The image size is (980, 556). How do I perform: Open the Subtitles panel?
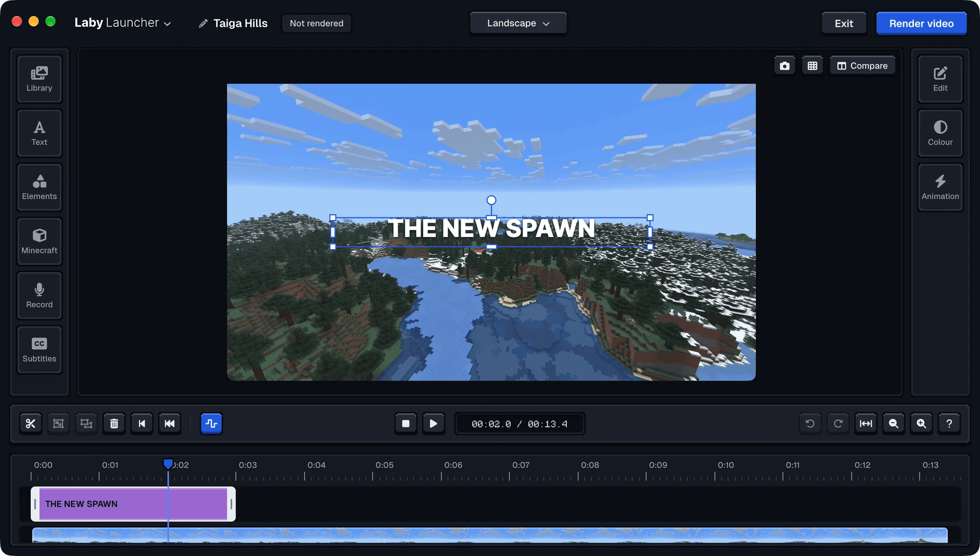(39, 350)
